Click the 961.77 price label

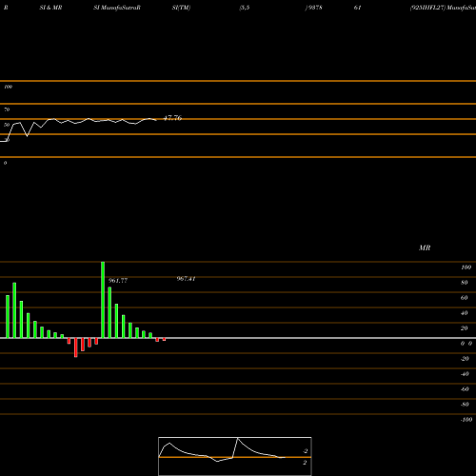[x=118, y=281]
